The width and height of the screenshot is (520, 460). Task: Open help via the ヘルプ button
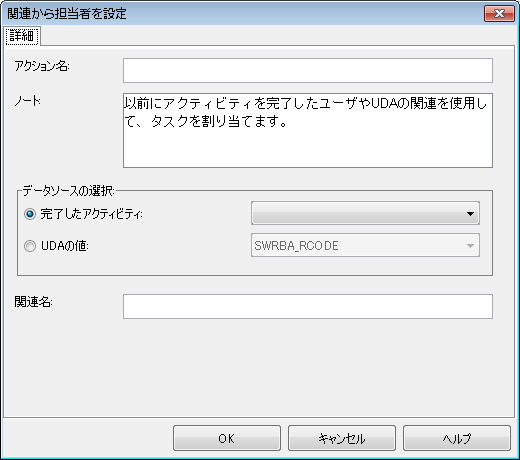click(457, 438)
